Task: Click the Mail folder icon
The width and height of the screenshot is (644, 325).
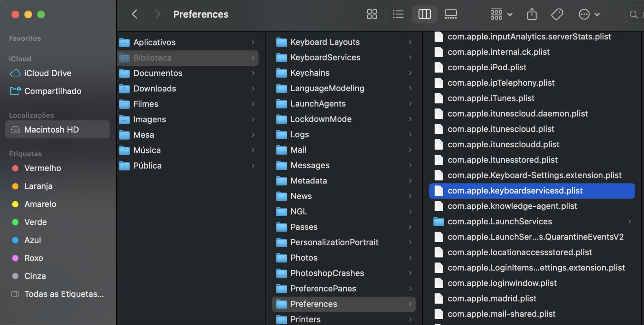Action: [282, 150]
